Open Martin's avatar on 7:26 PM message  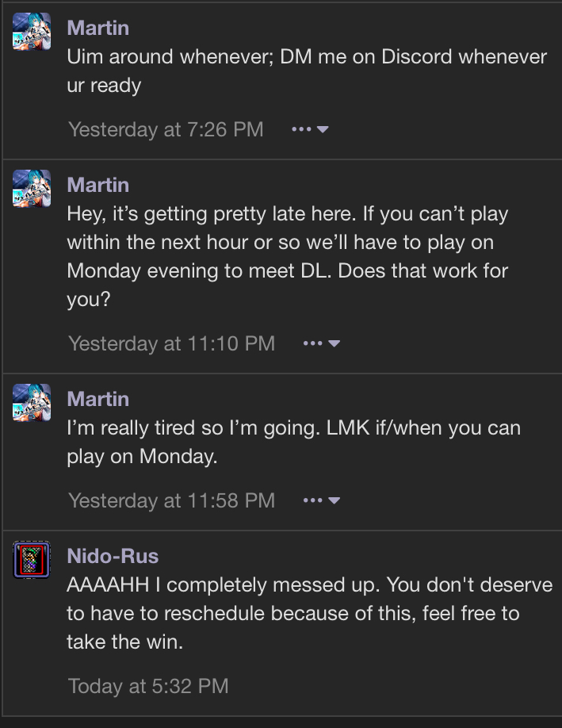(x=32, y=32)
